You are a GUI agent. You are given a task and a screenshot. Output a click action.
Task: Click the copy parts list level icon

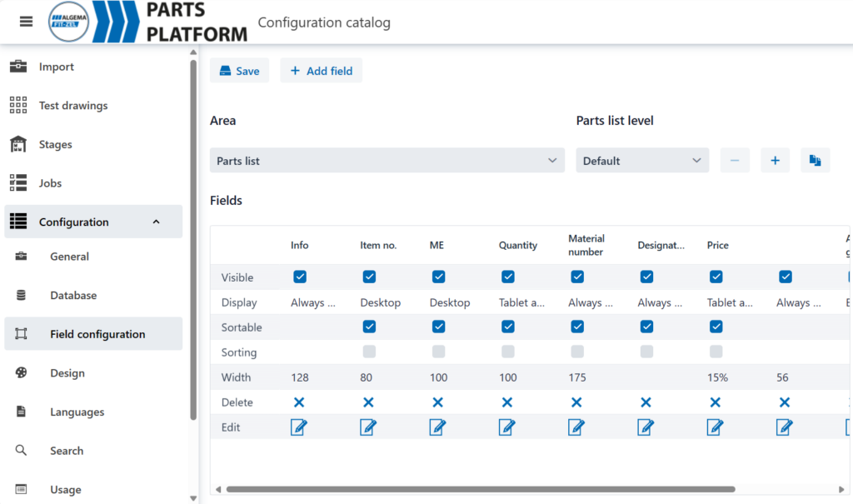815,161
